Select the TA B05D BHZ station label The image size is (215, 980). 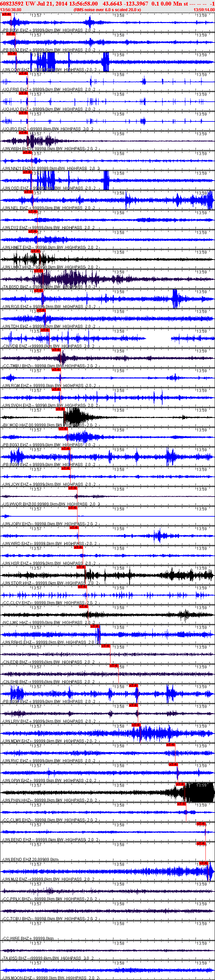(50, 287)
